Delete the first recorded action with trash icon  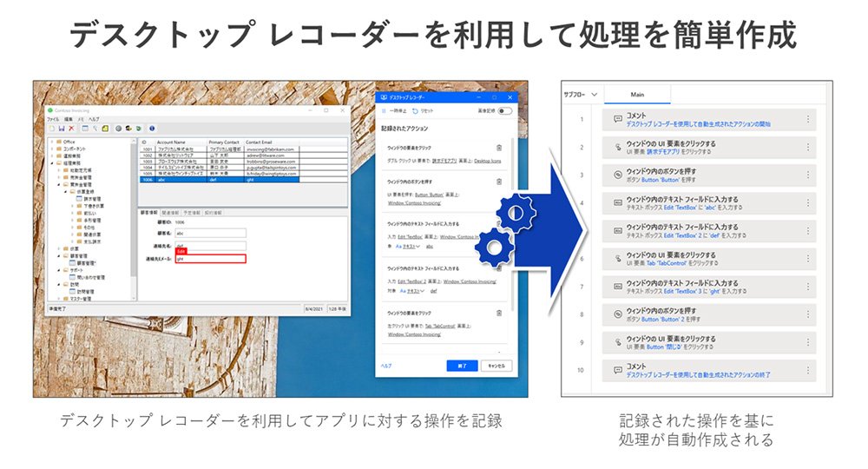[x=499, y=148]
